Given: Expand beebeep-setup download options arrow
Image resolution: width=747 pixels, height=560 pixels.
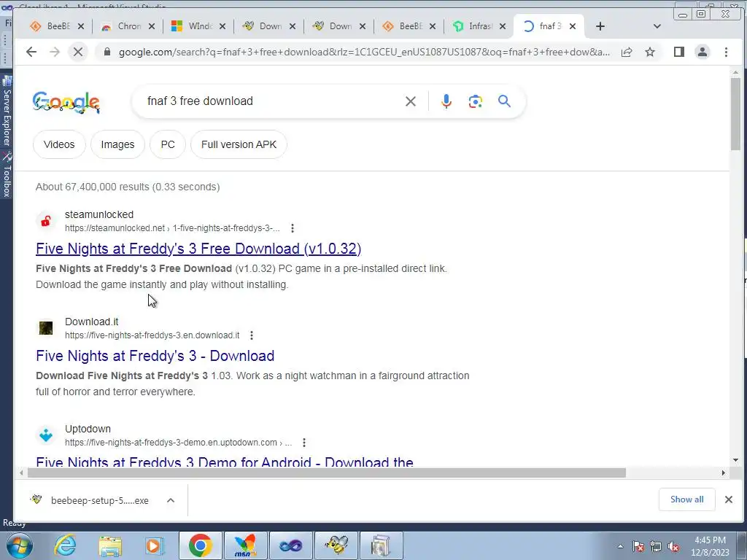Looking at the screenshot, I should [x=171, y=500].
